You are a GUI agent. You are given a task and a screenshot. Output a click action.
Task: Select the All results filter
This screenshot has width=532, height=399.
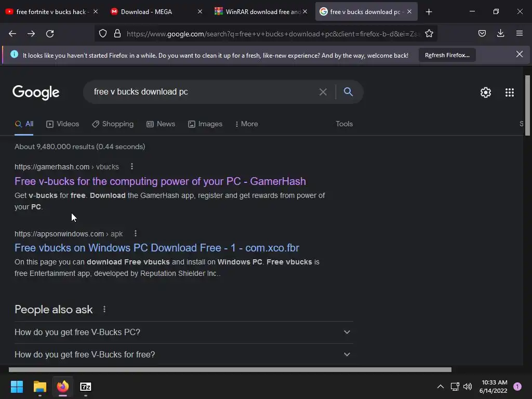[24, 124]
